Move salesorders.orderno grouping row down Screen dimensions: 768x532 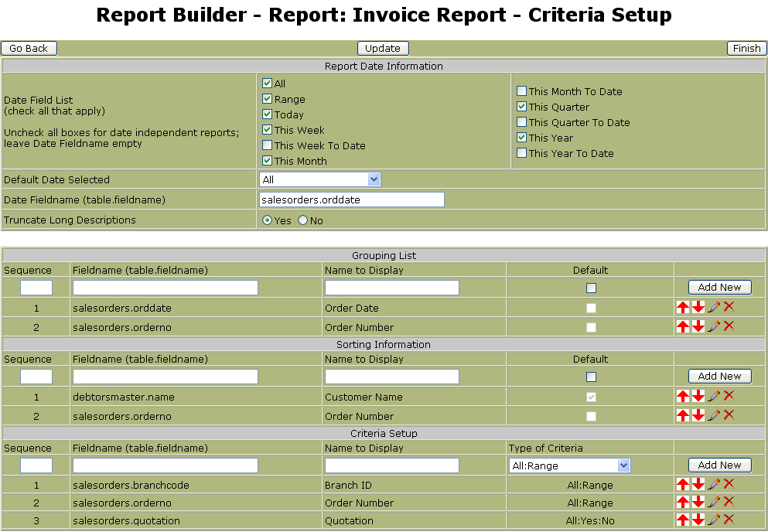coord(698,327)
